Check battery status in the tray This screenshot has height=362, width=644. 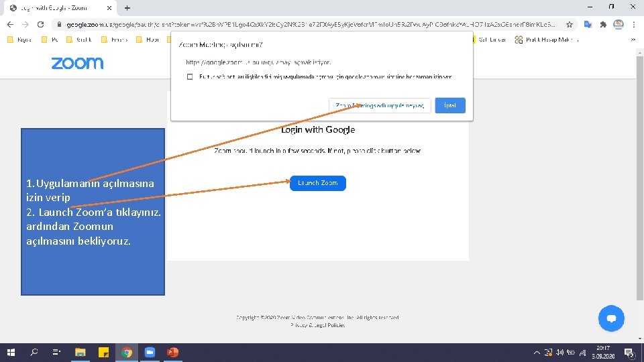point(571,353)
